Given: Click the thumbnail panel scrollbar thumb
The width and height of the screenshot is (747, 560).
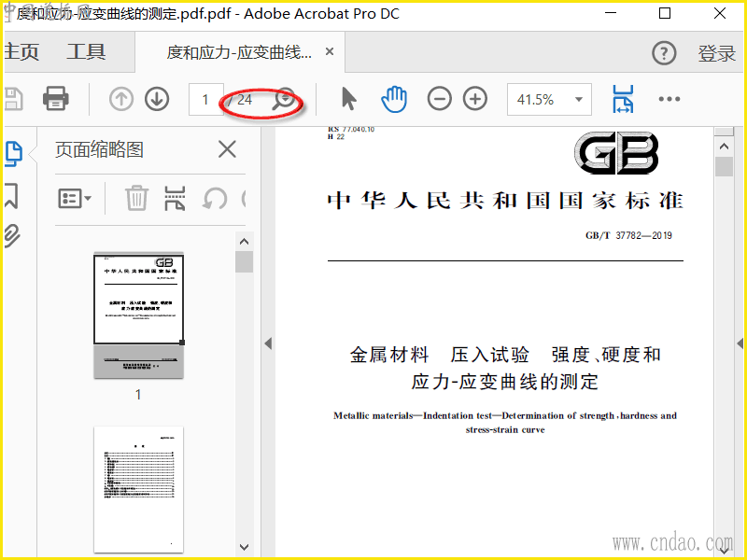Looking at the screenshot, I should tap(244, 262).
